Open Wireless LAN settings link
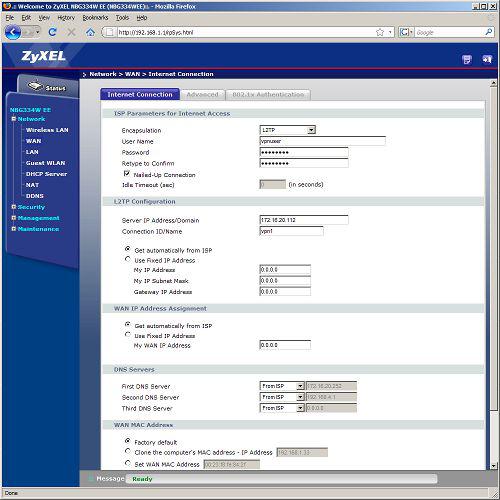 47,130
